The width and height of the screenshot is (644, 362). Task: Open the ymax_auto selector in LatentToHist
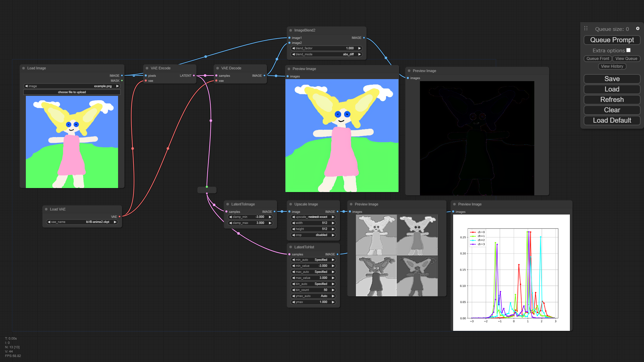click(x=313, y=296)
